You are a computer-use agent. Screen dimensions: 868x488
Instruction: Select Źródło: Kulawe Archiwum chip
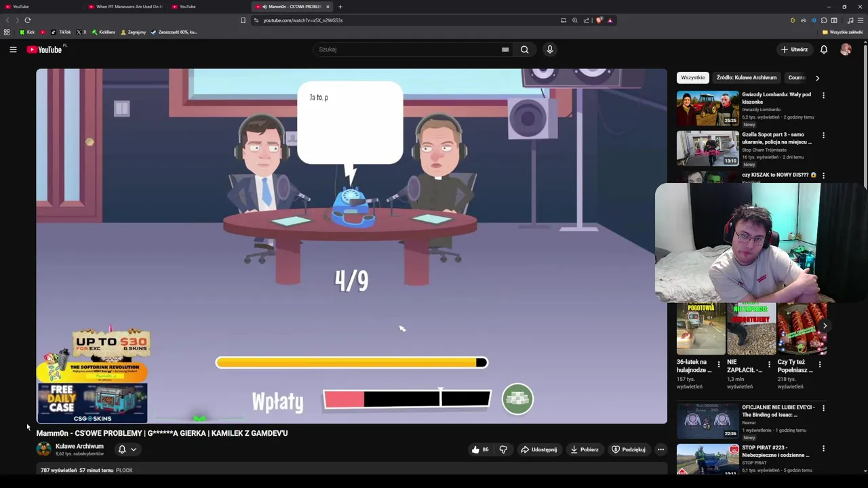tap(747, 78)
